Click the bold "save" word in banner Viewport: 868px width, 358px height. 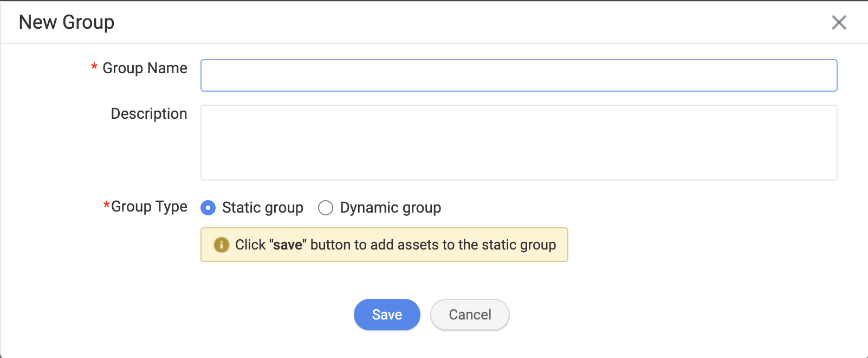pos(288,245)
